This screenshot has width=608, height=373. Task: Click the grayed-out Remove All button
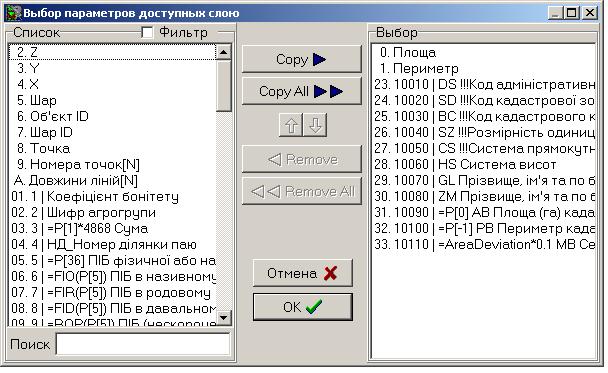coord(301,191)
